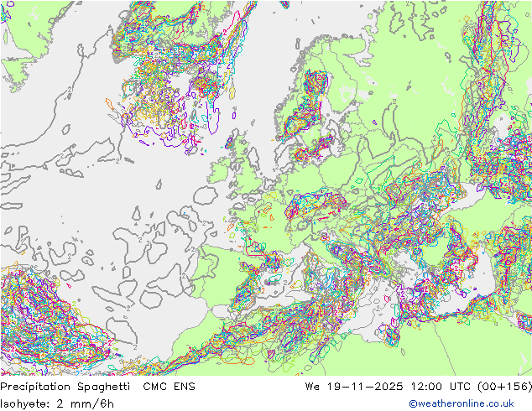Click the '(00+156)' forecast offset text
Viewport: 532px width, 411px height.
(x=504, y=386)
